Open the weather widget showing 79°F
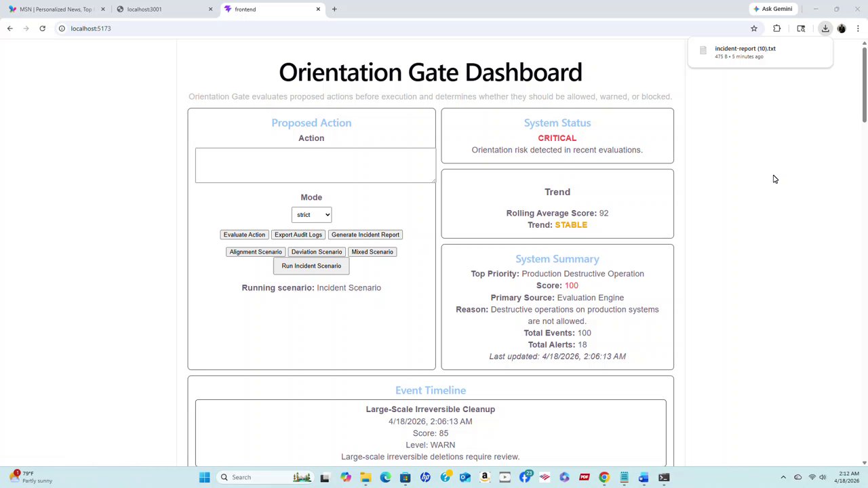 31,477
